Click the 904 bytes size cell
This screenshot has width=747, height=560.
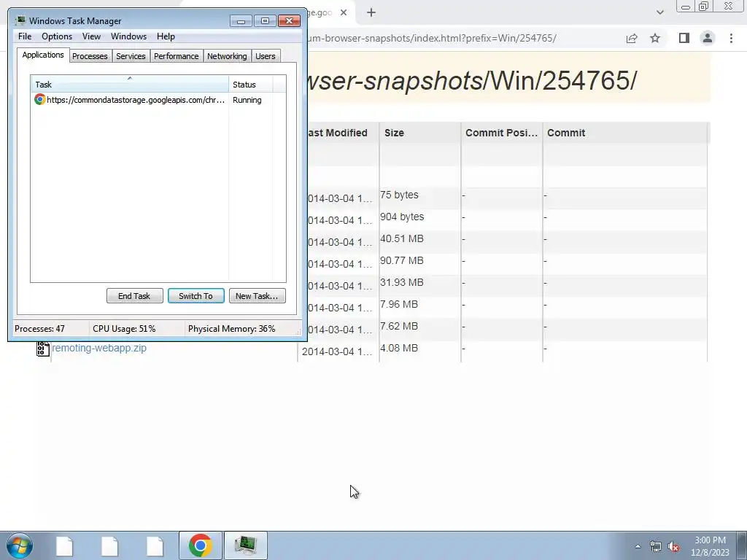[x=402, y=217]
